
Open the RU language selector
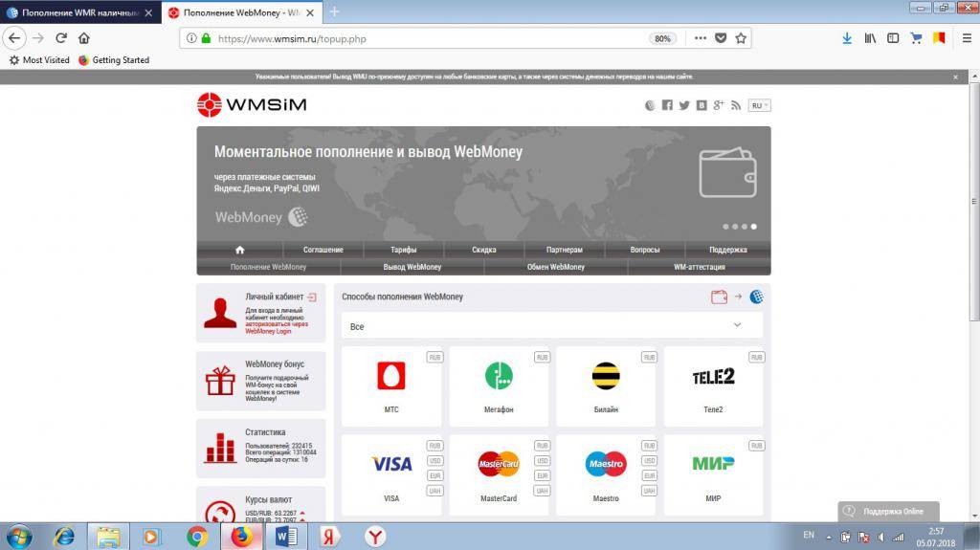click(760, 105)
